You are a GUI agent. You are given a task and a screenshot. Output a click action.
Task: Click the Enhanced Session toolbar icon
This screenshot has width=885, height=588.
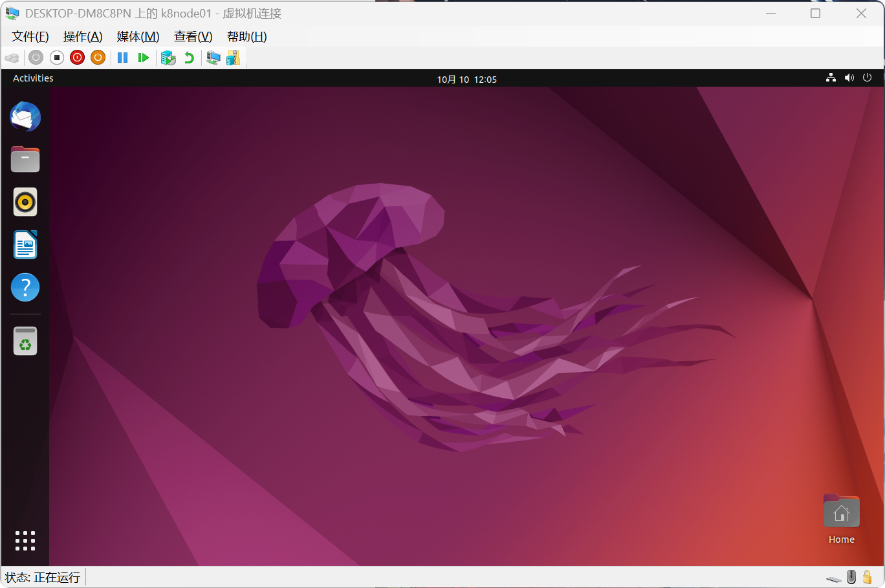(213, 58)
